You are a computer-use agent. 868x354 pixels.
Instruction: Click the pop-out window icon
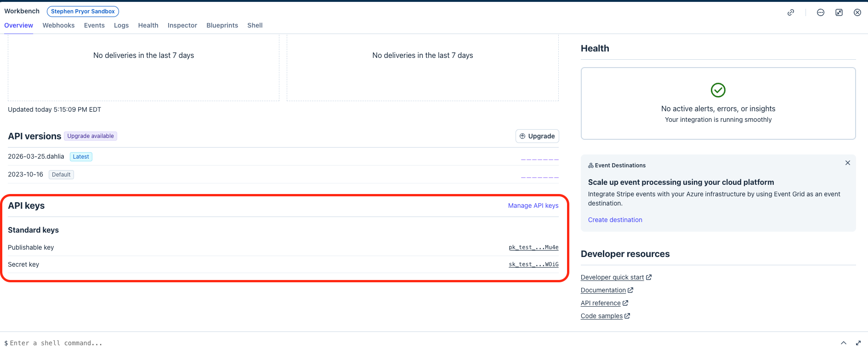[x=839, y=12]
